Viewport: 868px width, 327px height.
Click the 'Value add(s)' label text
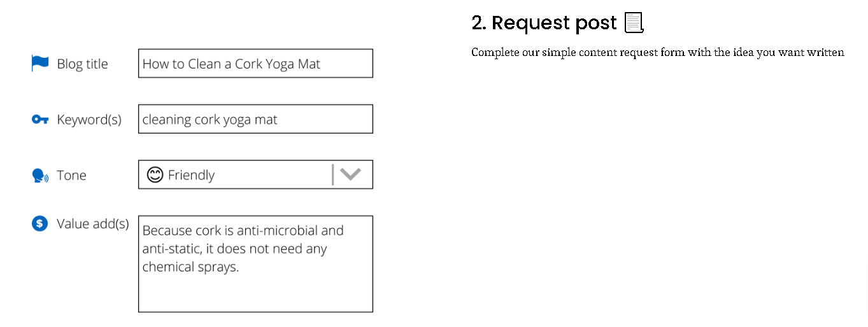pos(93,224)
